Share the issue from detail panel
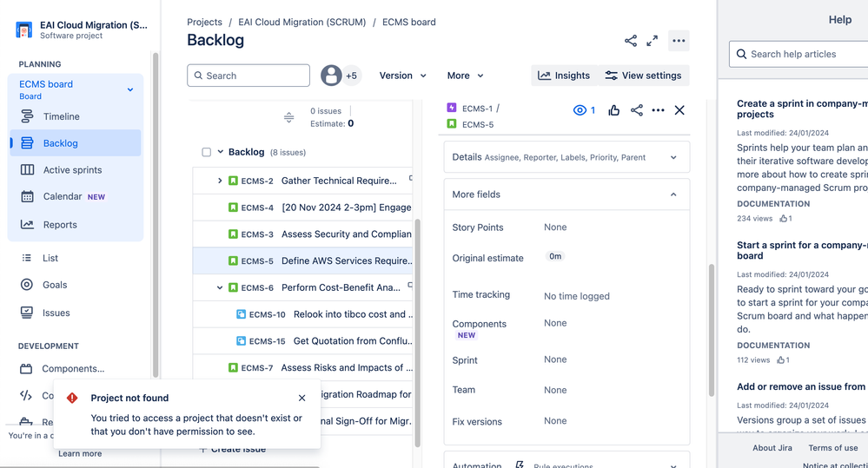 (x=637, y=110)
